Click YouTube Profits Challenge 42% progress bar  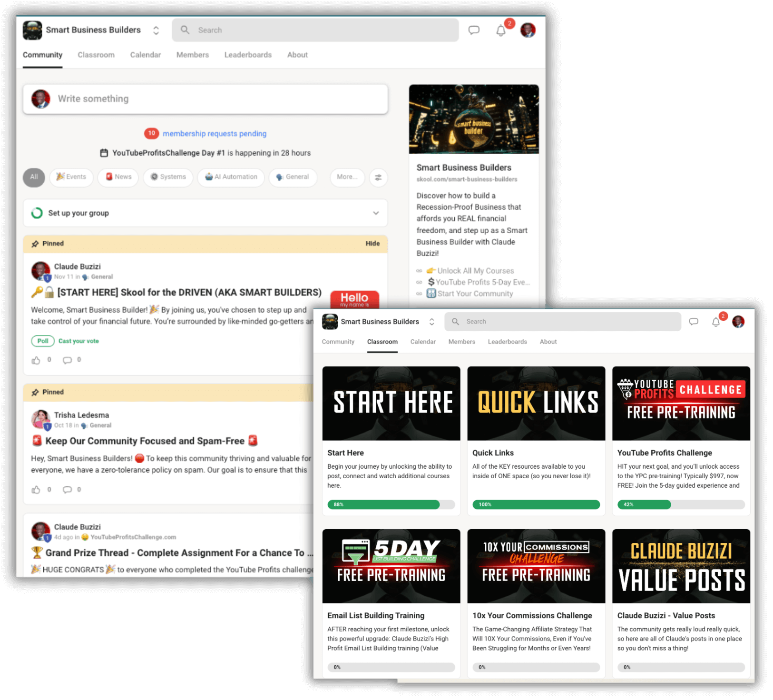(681, 505)
